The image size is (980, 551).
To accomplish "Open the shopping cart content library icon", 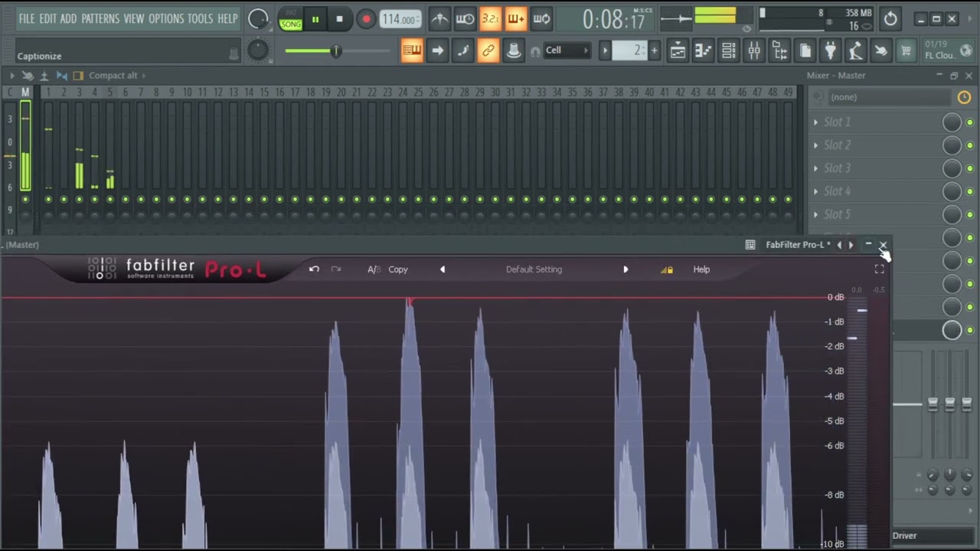I will point(906,51).
